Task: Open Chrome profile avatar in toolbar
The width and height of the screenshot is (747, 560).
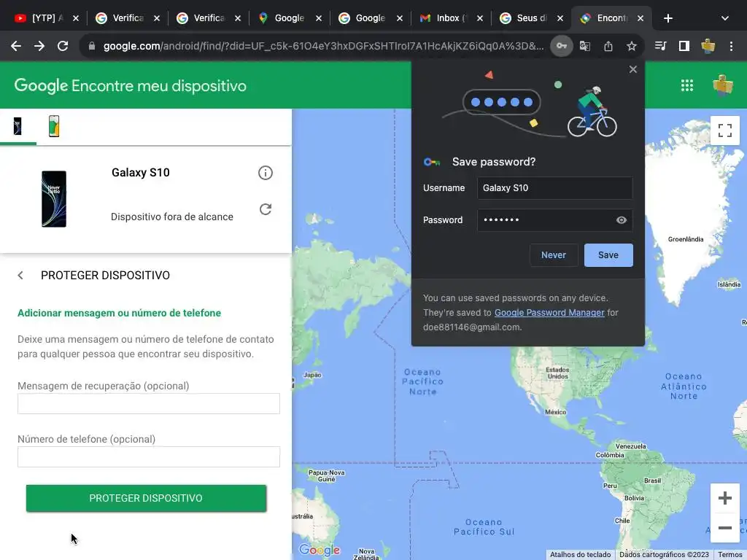Action: (708, 46)
